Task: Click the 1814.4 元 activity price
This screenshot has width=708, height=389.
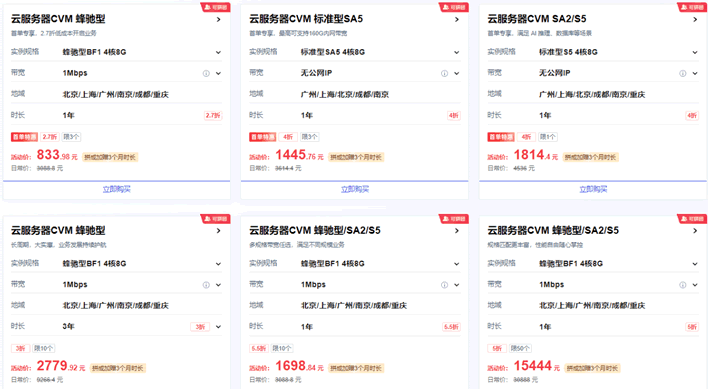Action: [536, 155]
